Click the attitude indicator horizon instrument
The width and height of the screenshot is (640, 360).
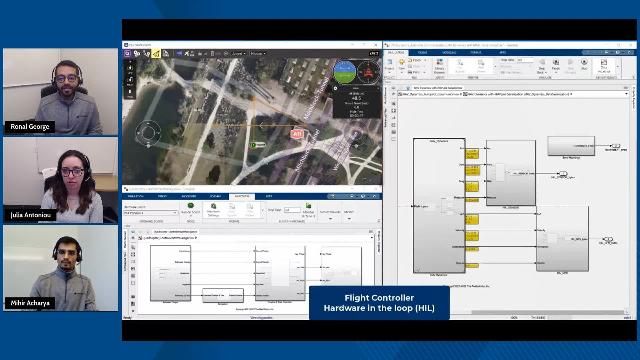pos(345,72)
